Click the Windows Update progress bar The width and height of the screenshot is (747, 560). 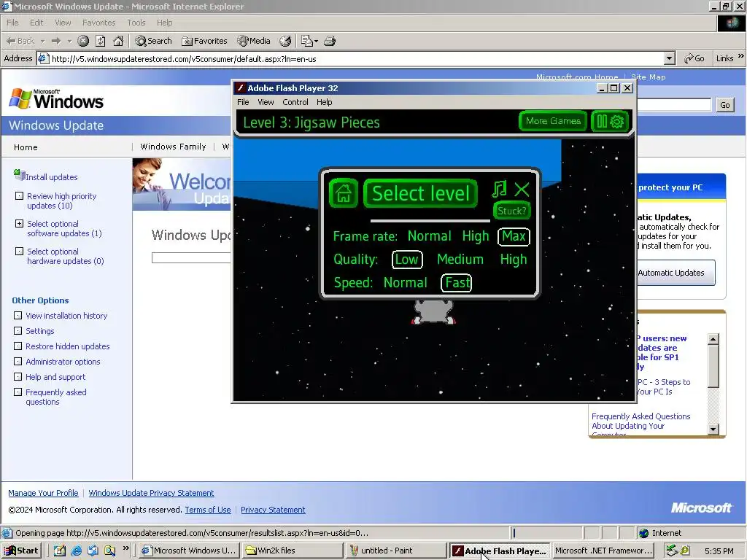(x=191, y=257)
